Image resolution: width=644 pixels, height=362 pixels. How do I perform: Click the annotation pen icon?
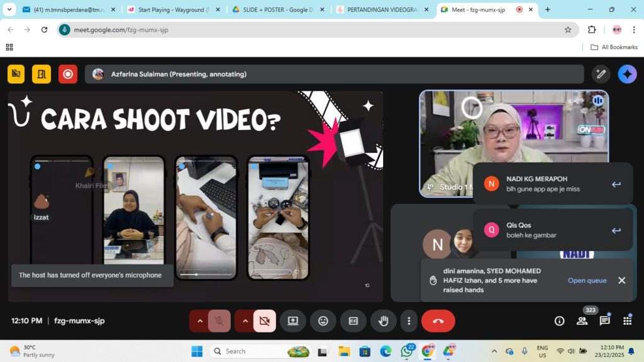[x=601, y=74]
